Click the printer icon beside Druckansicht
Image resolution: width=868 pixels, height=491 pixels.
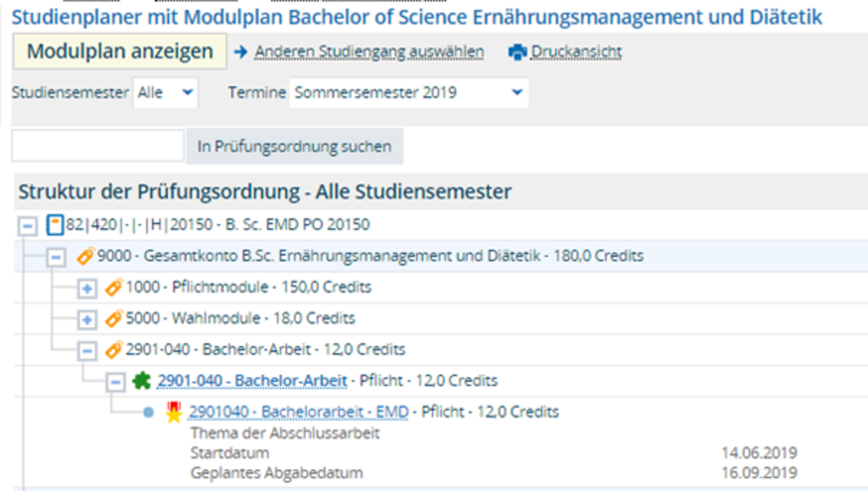pos(517,52)
